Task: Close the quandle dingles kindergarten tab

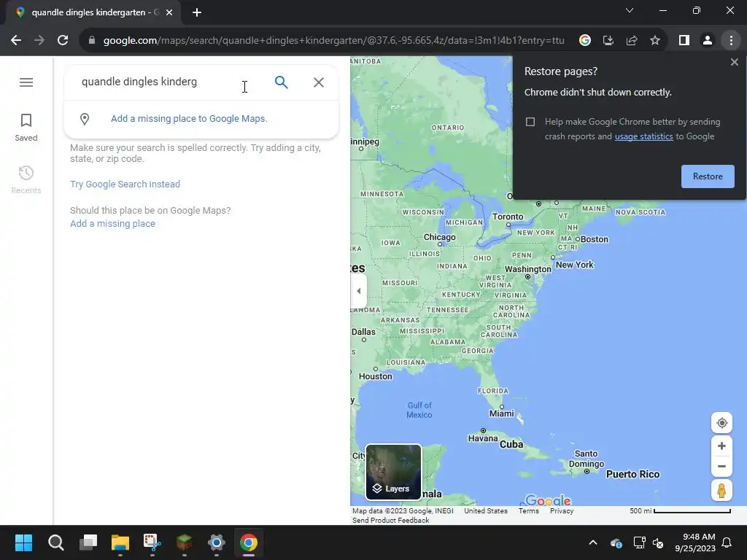Action: click(x=169, y=13)
